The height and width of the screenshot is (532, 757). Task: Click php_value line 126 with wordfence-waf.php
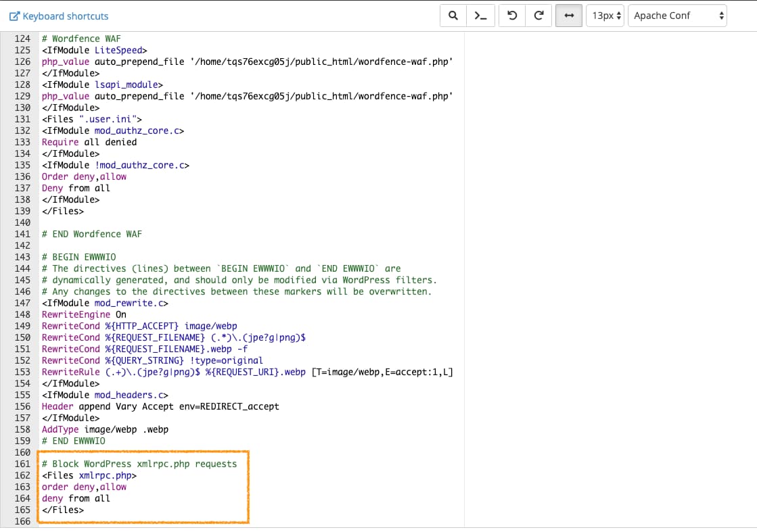[247, 62]
